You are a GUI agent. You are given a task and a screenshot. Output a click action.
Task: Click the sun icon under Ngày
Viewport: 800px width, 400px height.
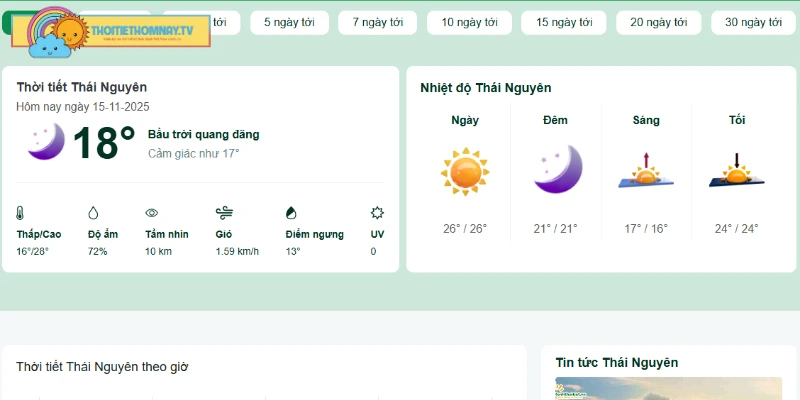pos(465,171)
